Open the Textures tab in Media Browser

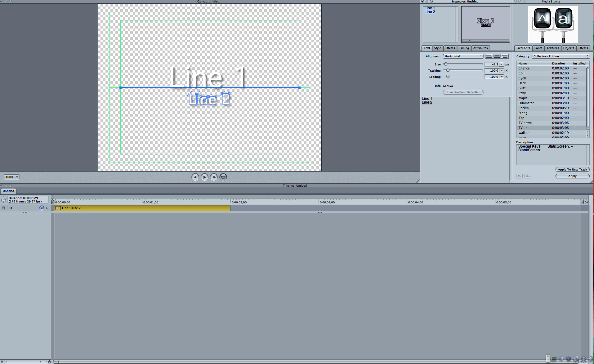(552, 48)
